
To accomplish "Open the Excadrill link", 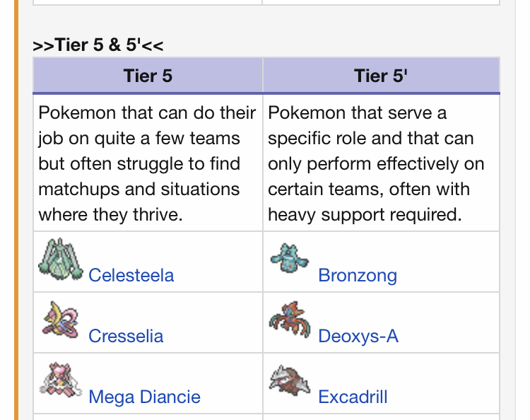I will 353,397.
